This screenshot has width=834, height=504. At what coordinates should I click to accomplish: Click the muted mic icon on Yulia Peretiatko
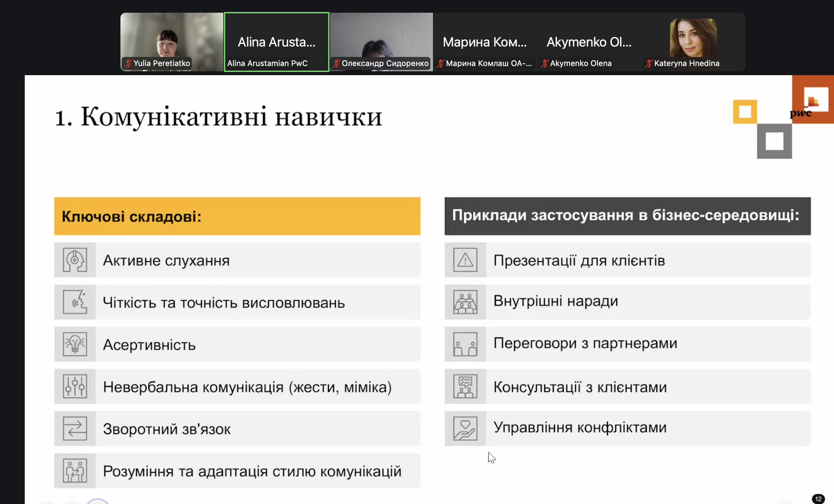(x=128, y=63)
